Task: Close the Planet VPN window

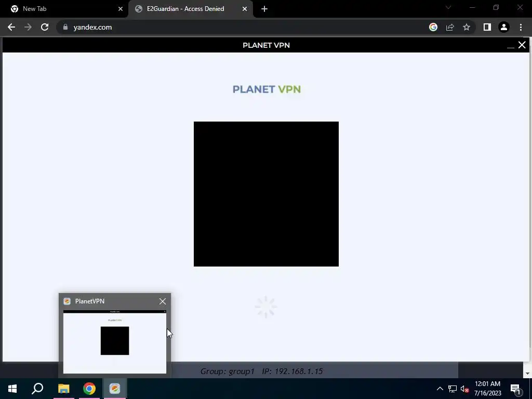Action: coord(522,45)
